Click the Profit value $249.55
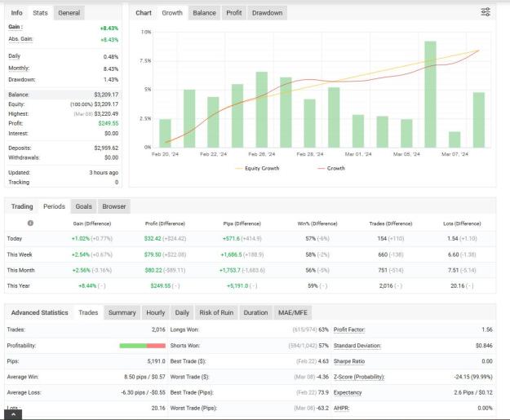This screenshot has width=510, height=420. (x=109, y=123)
